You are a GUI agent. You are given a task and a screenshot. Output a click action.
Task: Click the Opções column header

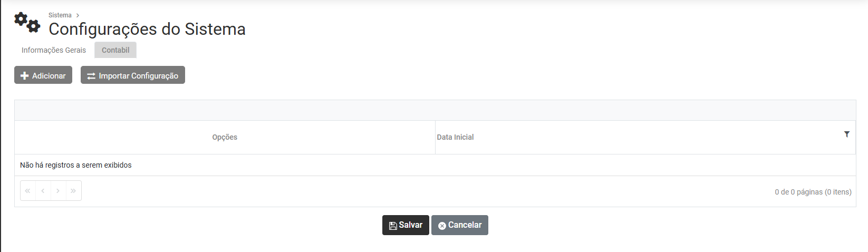coord(225,137)
